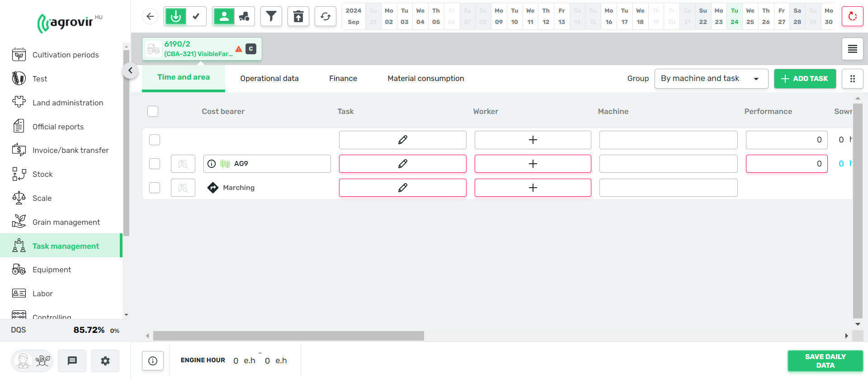Check the Marching row checkbox

point(155,188)
